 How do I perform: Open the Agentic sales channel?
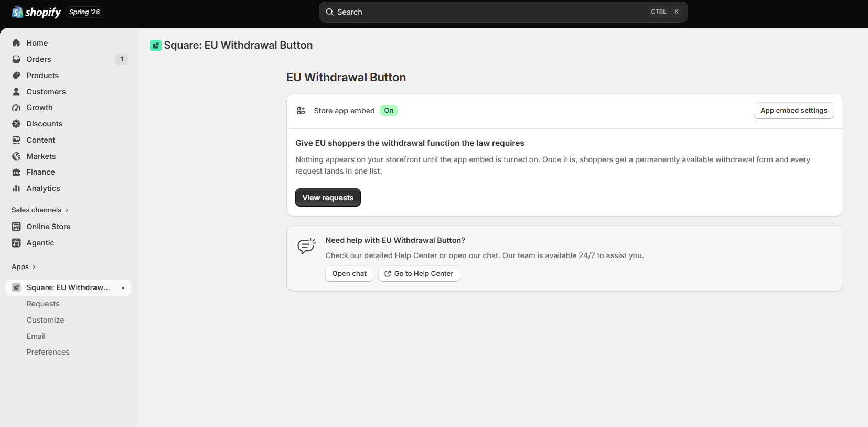coord(69,243)
